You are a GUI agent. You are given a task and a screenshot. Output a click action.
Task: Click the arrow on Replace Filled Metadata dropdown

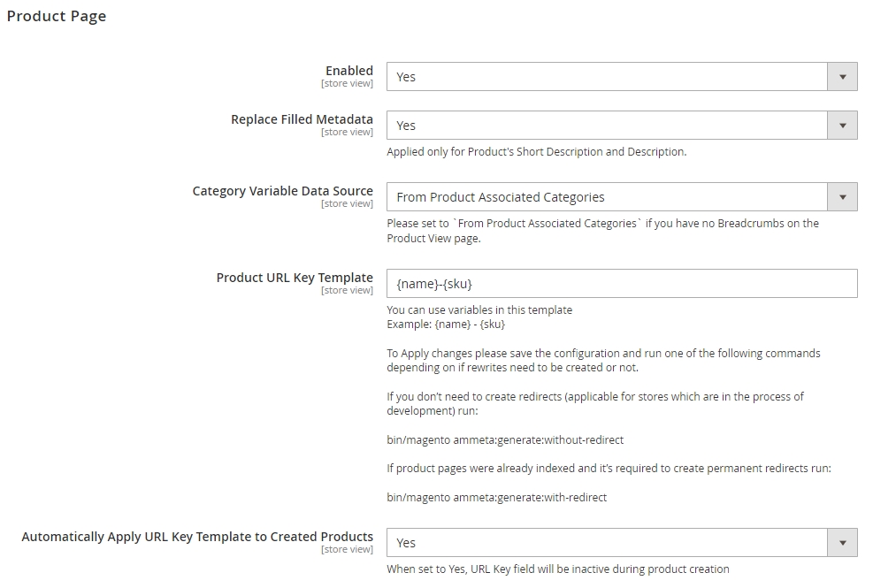click(x=842, y=126)
